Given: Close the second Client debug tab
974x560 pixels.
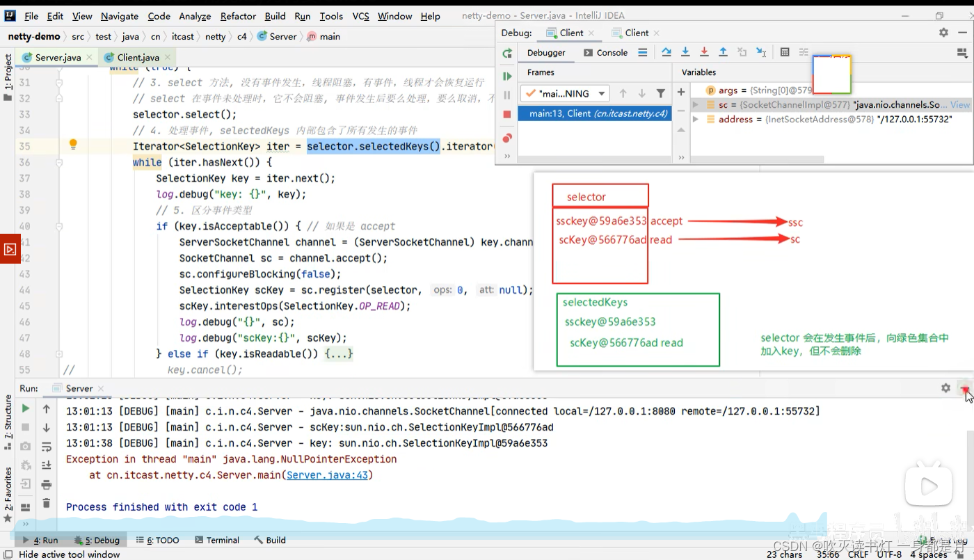Looking at the screenshot, I should 656,33.
